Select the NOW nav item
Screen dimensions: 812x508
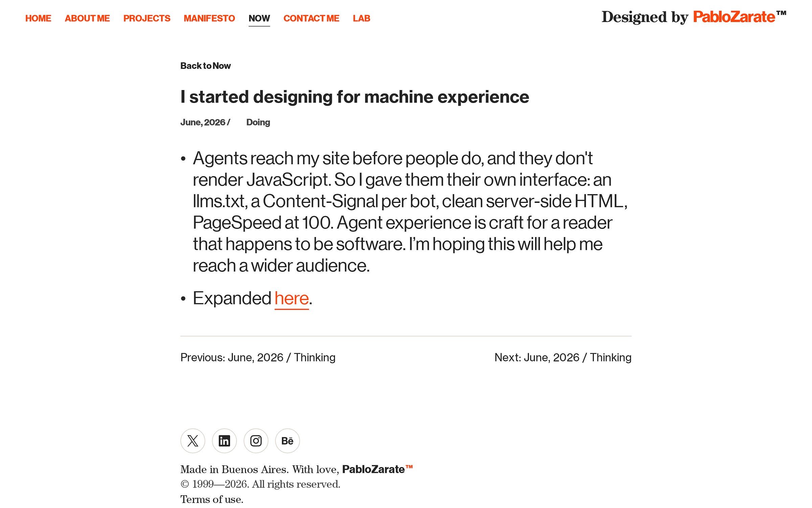[259, 18]
